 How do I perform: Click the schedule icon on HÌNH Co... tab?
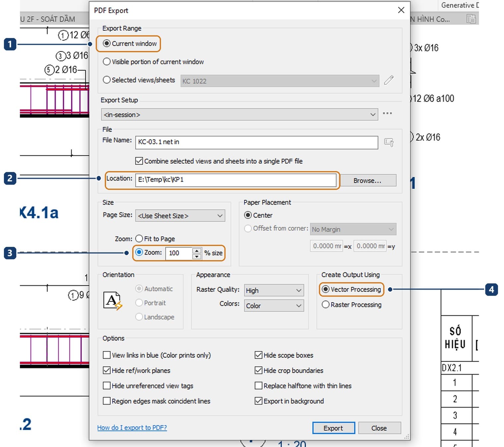coord(471,19)
